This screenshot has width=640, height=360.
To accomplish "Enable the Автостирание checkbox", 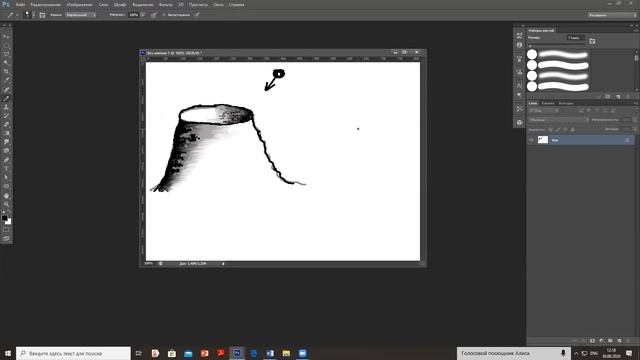I will (x=164, y=15).
